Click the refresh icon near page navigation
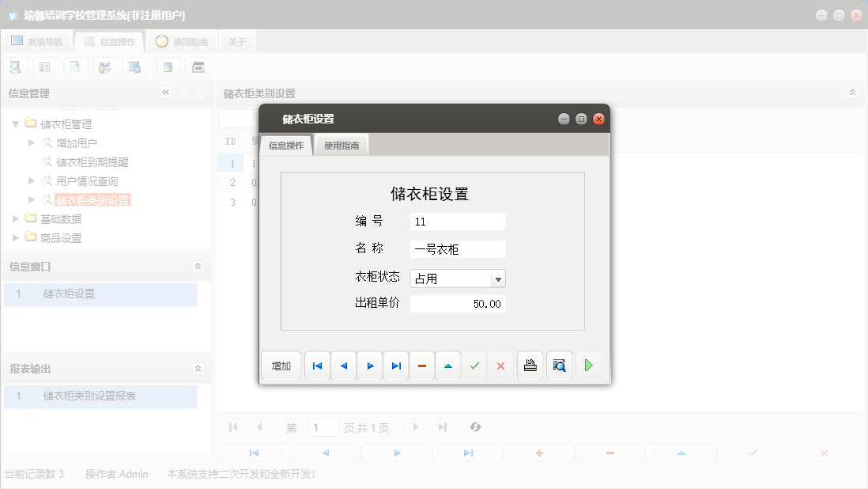The width and height of the screenshot is (868, 489). pos(475,427)
